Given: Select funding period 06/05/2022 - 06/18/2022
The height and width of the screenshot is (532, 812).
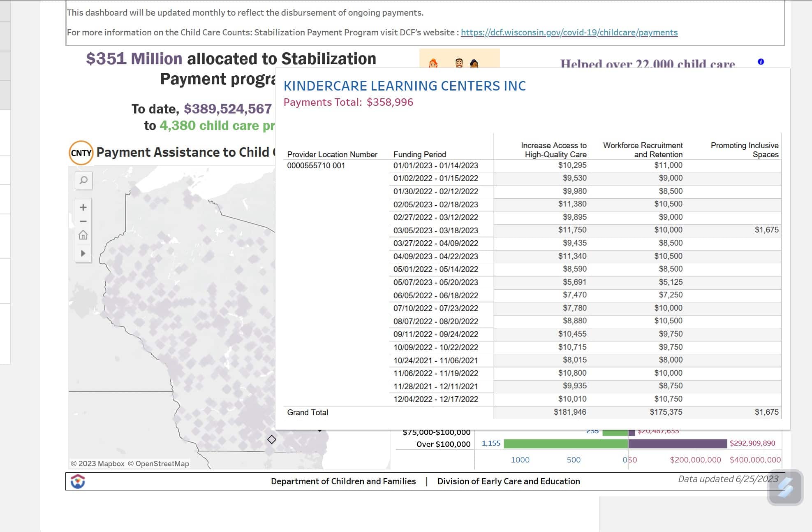Looking at the screenshot, I should [x=435, y=295].
